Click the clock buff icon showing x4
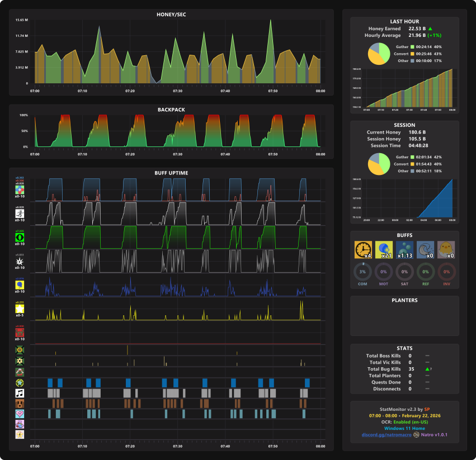Screen dimensions: 476x460 pyautogui.click(x=363, y=250)
